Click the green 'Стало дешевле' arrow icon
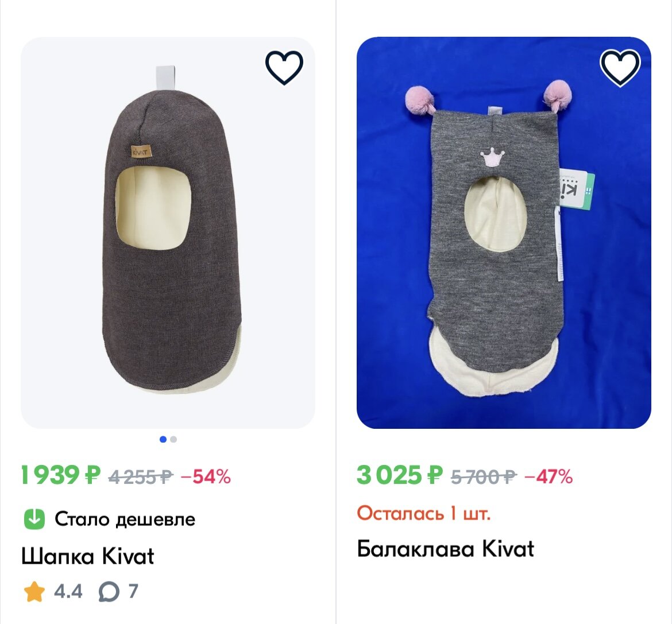 [34, 519]
